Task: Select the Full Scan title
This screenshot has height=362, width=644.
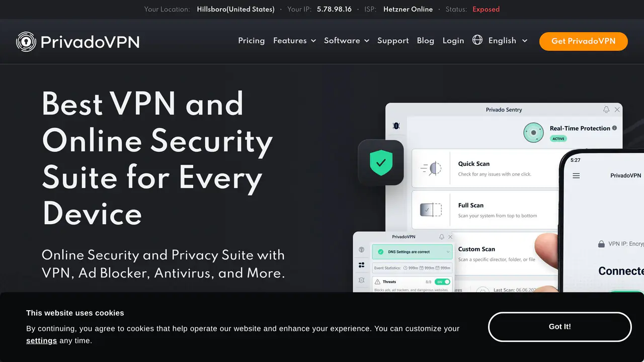Action: (x=471, y=205)
